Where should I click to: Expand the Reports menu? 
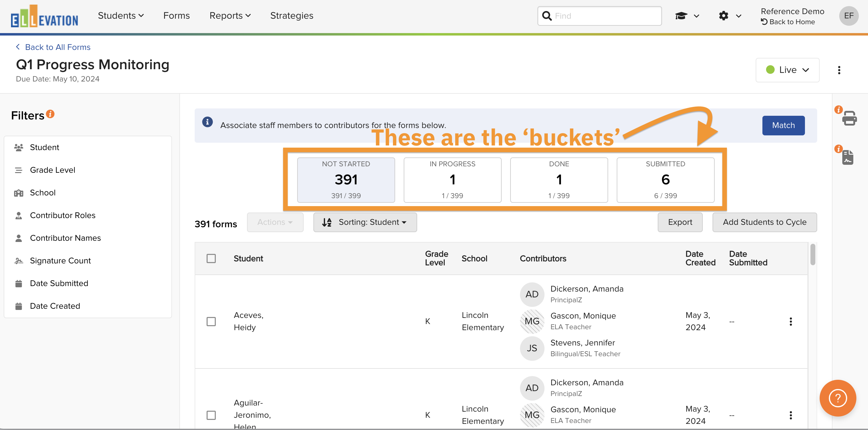230,16
